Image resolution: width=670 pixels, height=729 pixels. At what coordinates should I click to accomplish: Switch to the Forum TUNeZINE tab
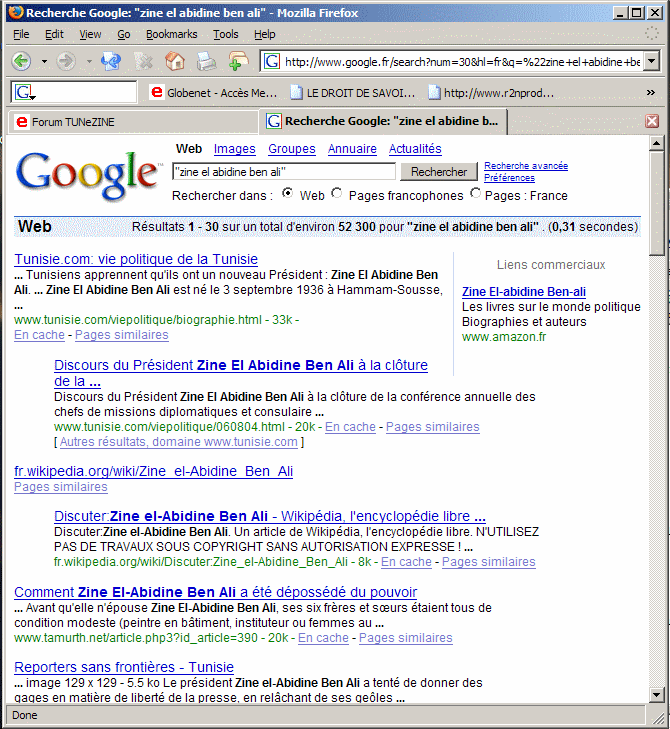point(133,122)
